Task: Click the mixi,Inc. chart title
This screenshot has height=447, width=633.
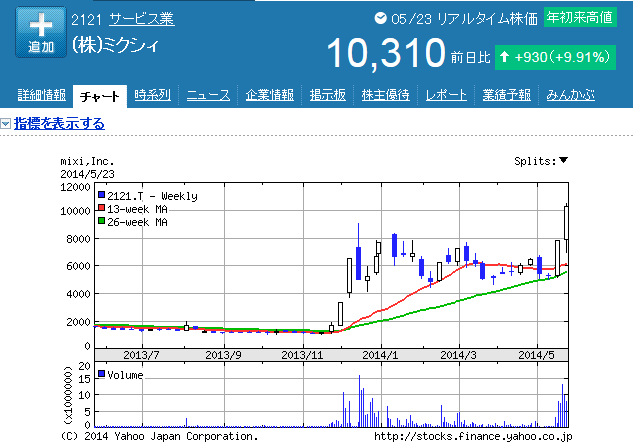Action: [x=87, y=162]
